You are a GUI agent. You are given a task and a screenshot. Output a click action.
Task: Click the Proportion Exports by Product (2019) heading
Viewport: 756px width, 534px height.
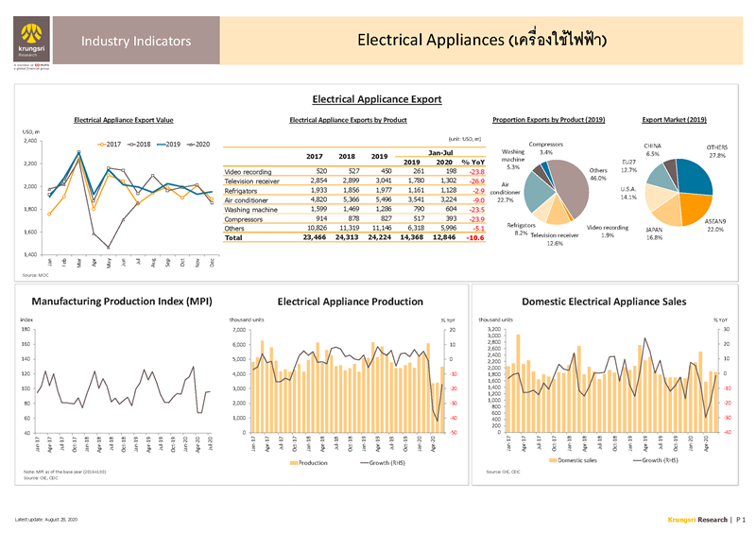click(549, 120)
